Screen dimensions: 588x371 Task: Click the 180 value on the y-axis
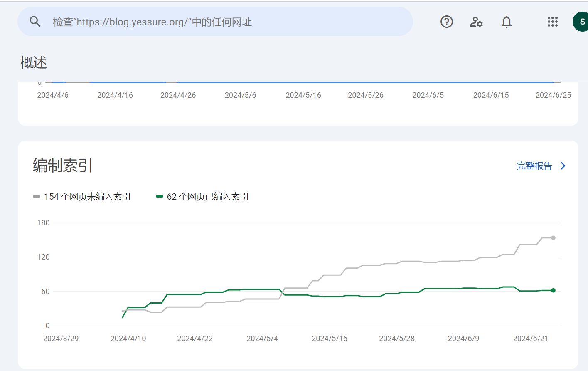43,223
